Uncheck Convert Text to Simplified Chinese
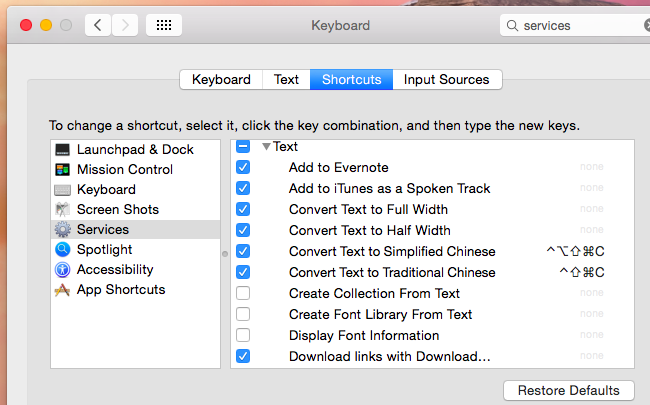This screenshot has height=405, width=650. [x=243, y=251]
